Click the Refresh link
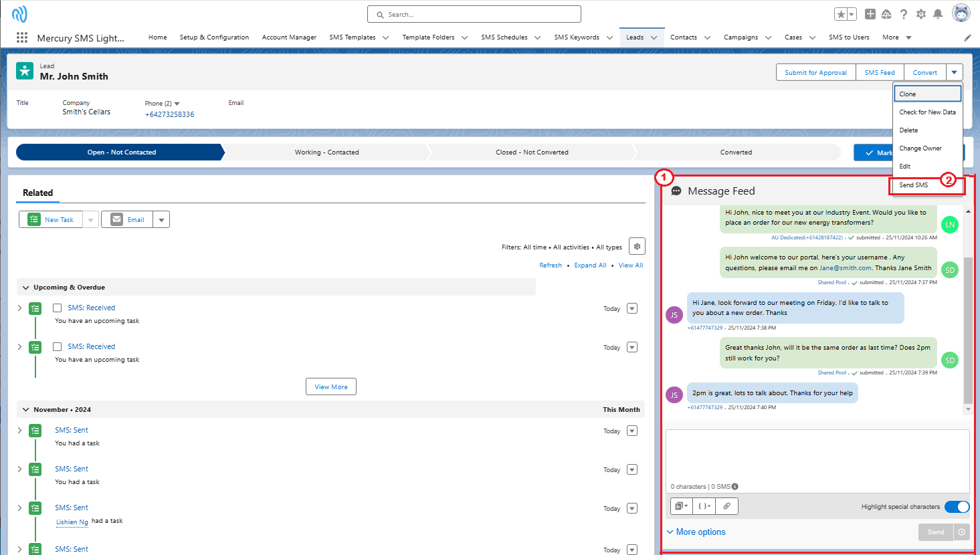The image size is (980, 555). point(551,265)
